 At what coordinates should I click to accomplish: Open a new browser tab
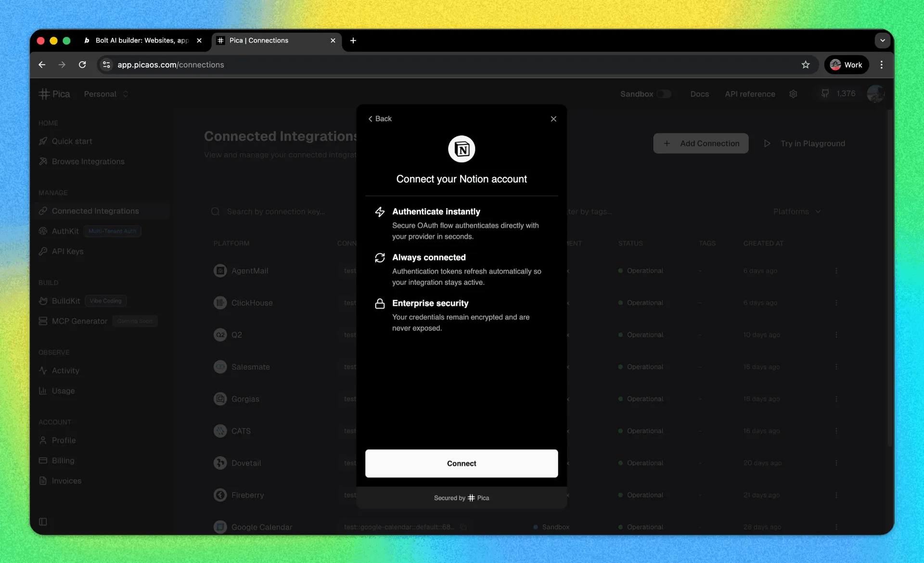click(x=353, y=40)
